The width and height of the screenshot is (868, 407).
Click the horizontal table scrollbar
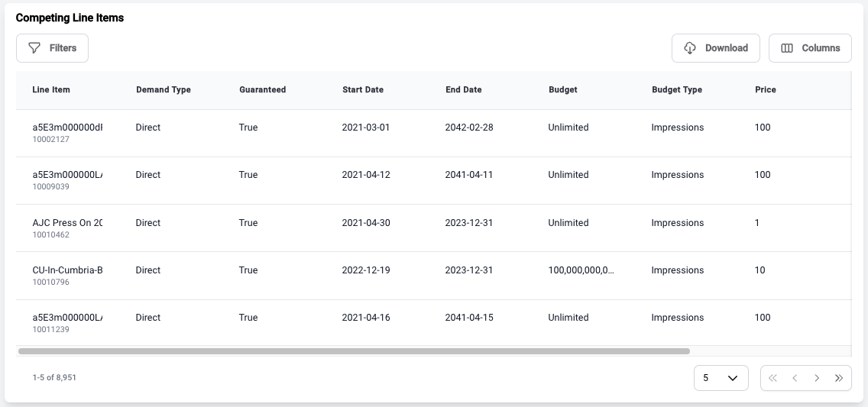[x=353, y=351]
